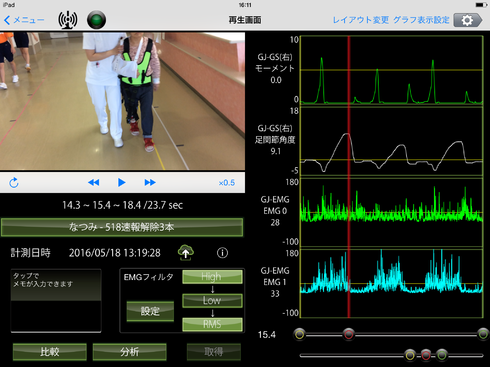Open グラフ表示設定 graph display settings

421,20
